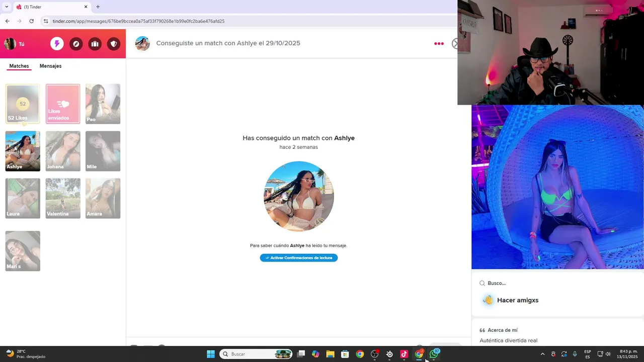
Task: Open match card for Valentina
Action: click(x=63, y=198)
